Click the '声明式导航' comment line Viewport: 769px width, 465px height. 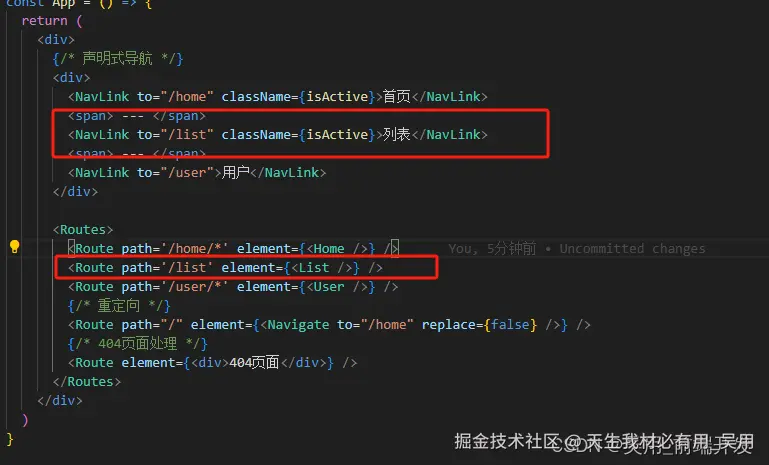118,58
